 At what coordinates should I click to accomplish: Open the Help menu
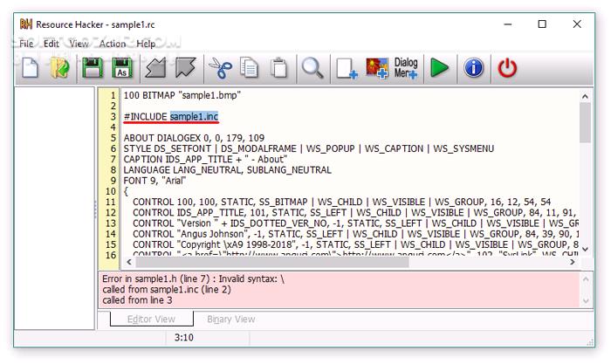click(x=146, y=44)
